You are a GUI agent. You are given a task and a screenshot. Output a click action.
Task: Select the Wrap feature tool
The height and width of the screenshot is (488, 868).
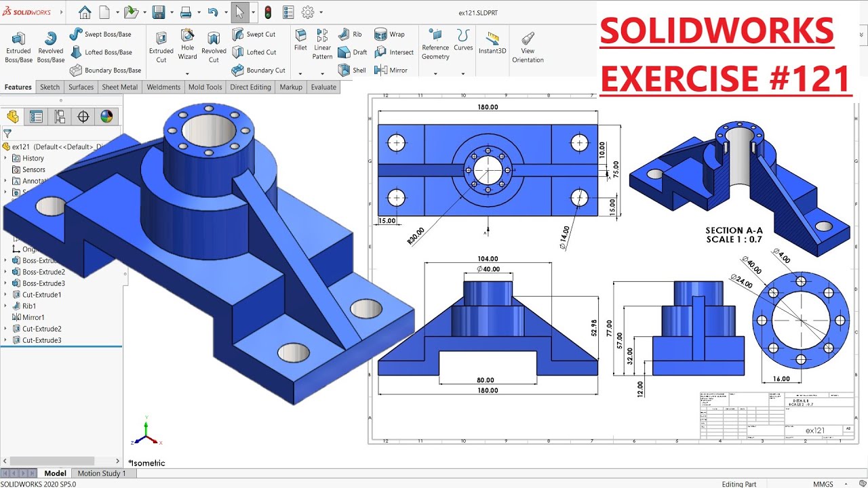389,34
